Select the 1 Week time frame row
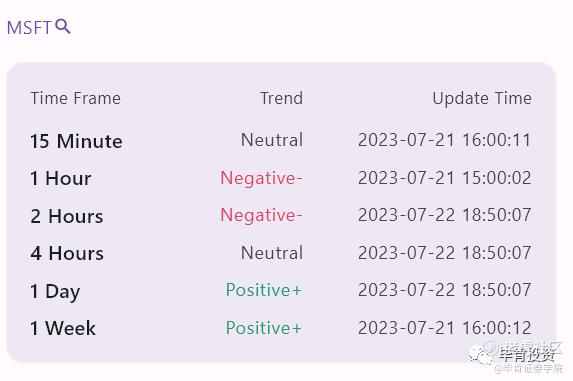Image resolution: width=573 pixels, height=381 pixels. click(281, 328)
